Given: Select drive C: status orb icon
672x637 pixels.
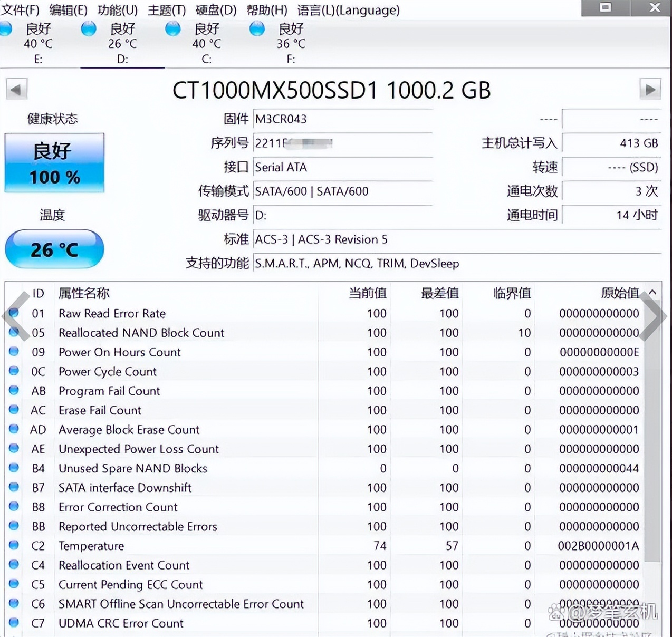Looking at the screenshot, I should pos(172,29).
